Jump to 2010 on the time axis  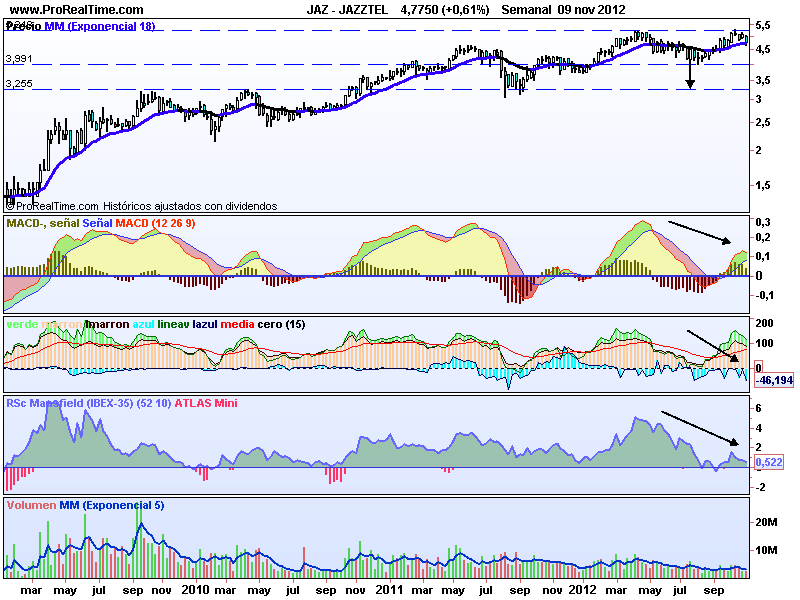click(x=194, y=590)
